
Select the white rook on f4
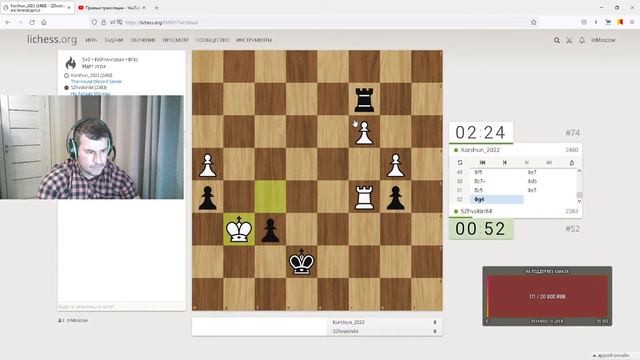tap(364, 197)
